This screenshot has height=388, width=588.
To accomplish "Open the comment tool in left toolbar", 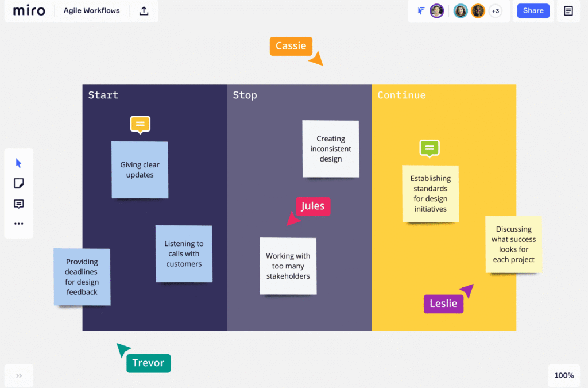I will [x=18, y=204].
